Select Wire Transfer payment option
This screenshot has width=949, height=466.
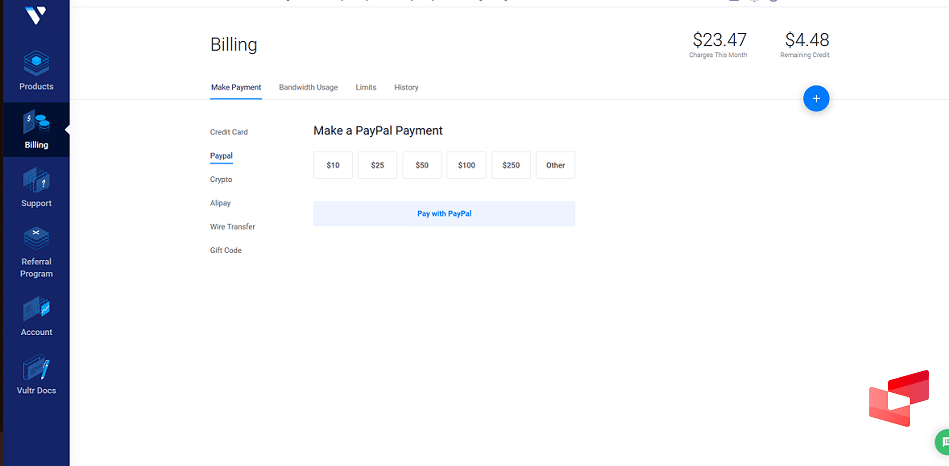232,226
